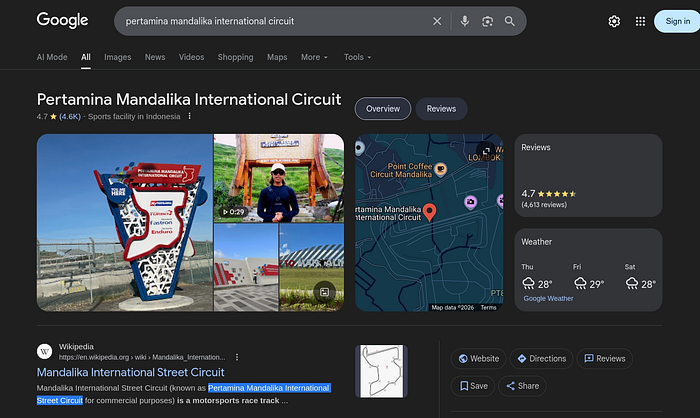Start voice search with the microphone icon
The height and width of the screenshot is (418, 700).
click(465, 21)
